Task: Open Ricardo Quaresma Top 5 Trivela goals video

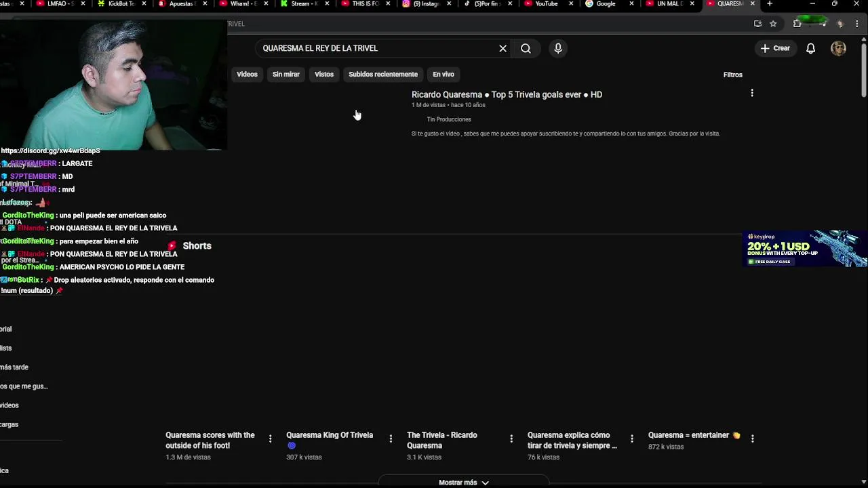Action: (507, 94)
